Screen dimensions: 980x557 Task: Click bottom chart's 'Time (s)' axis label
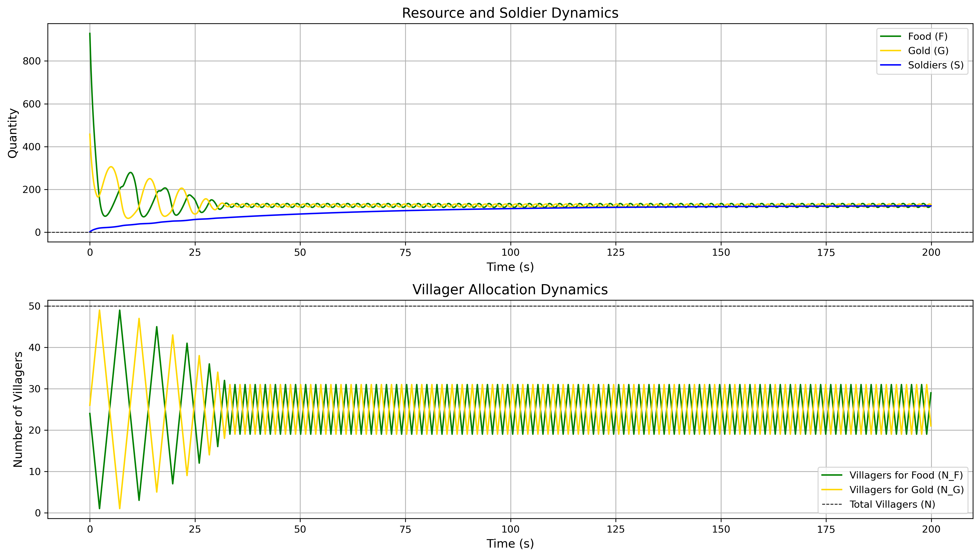pos(510,544)
